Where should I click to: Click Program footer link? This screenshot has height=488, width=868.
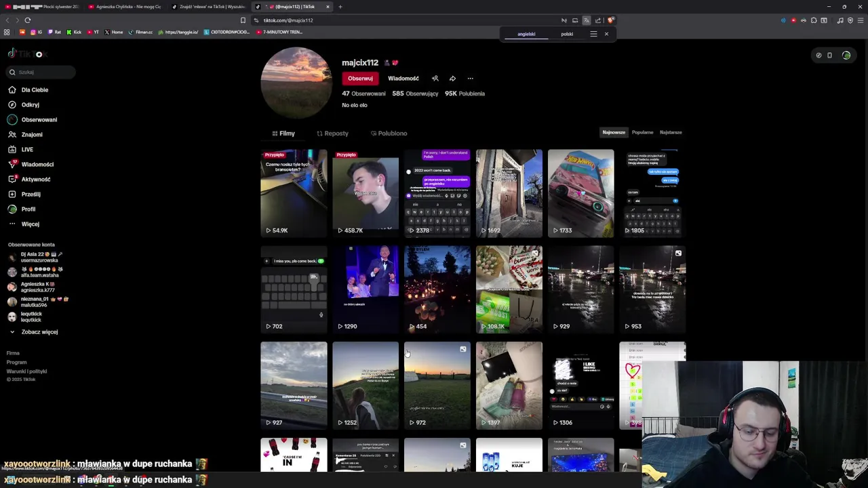[x=16, y=363]
